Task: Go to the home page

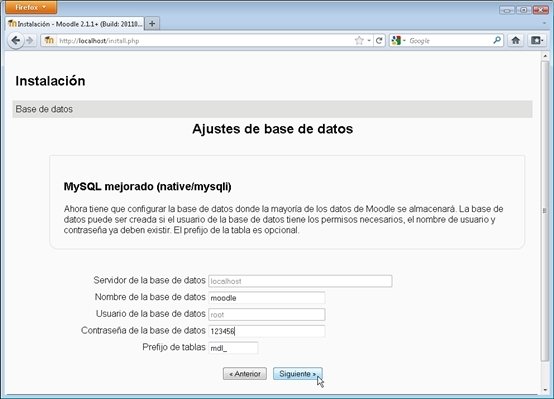Action: pos(515,41)
